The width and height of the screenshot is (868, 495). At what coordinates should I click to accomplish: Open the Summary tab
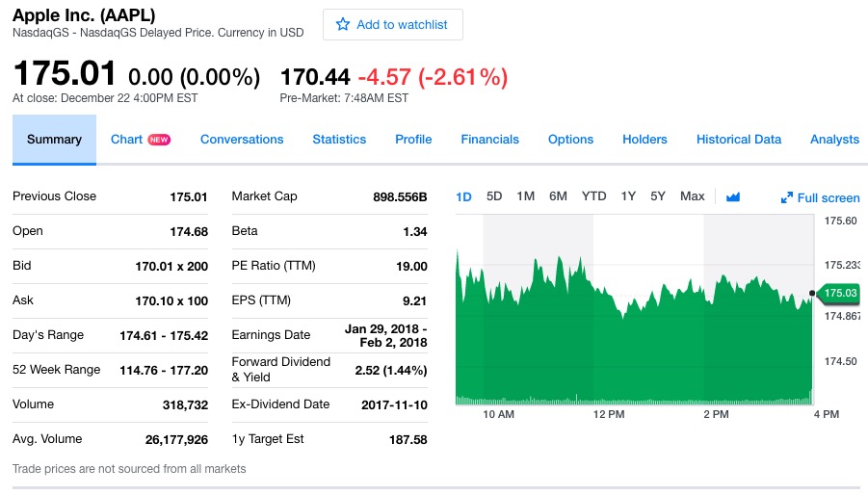tap(54, 140)
